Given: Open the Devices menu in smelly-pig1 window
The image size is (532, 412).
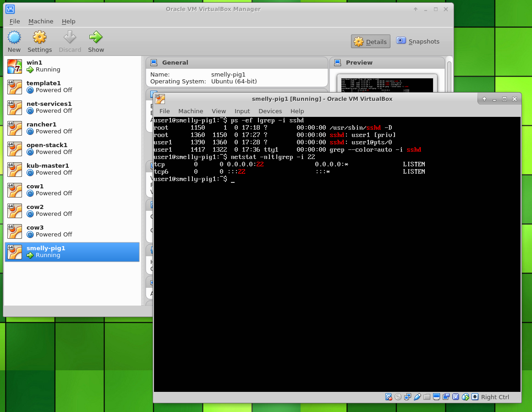Looking at the screenshot, I should pyautogui.click(x=270, y=111).
